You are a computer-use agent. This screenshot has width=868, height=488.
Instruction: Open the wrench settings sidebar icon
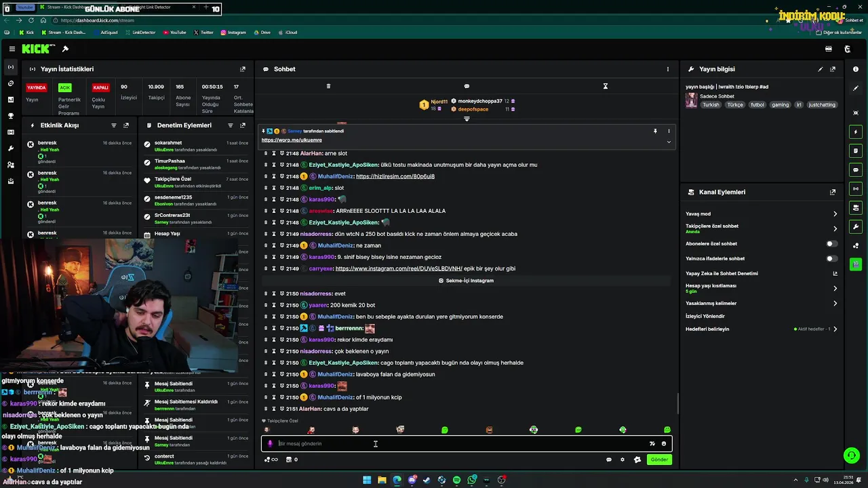coord(10,148)
